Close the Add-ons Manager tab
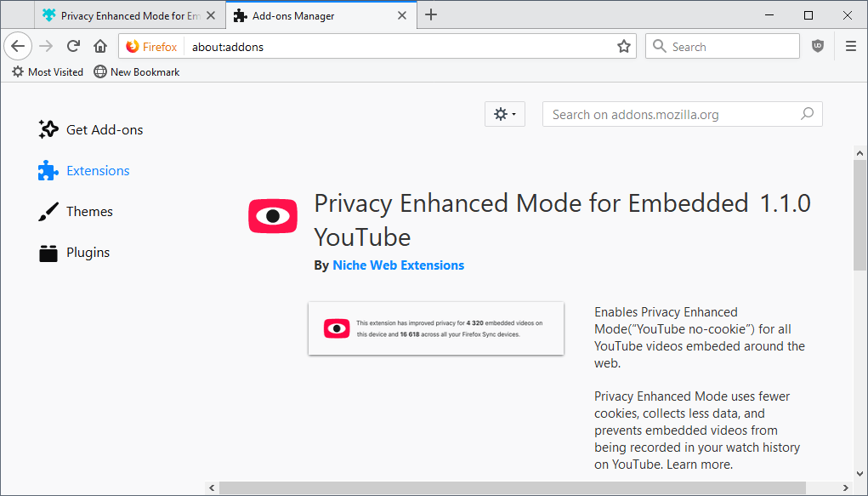Image resolution: width=868 pixels, height=496 pixels. click(x=402, y=15)
